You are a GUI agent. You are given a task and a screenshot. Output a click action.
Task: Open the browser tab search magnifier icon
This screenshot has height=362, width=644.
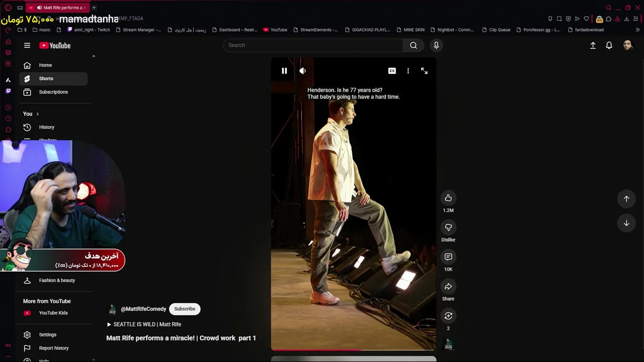pos(609,8)
